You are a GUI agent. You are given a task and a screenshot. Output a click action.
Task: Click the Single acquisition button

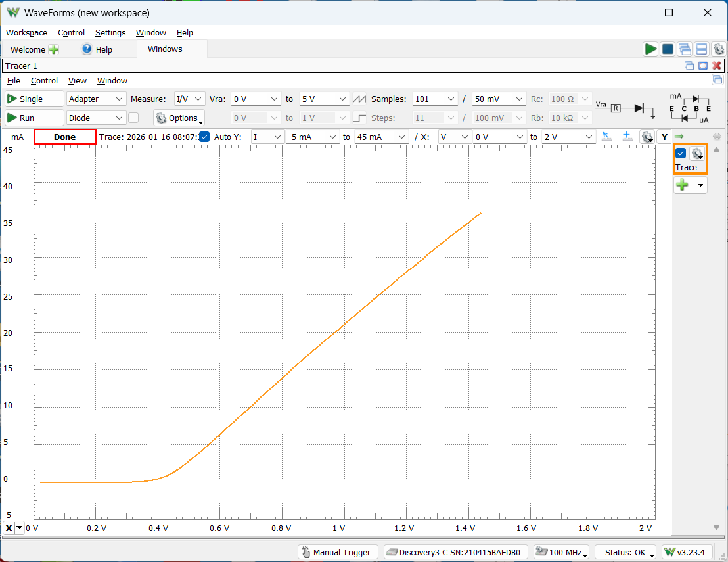34,99
